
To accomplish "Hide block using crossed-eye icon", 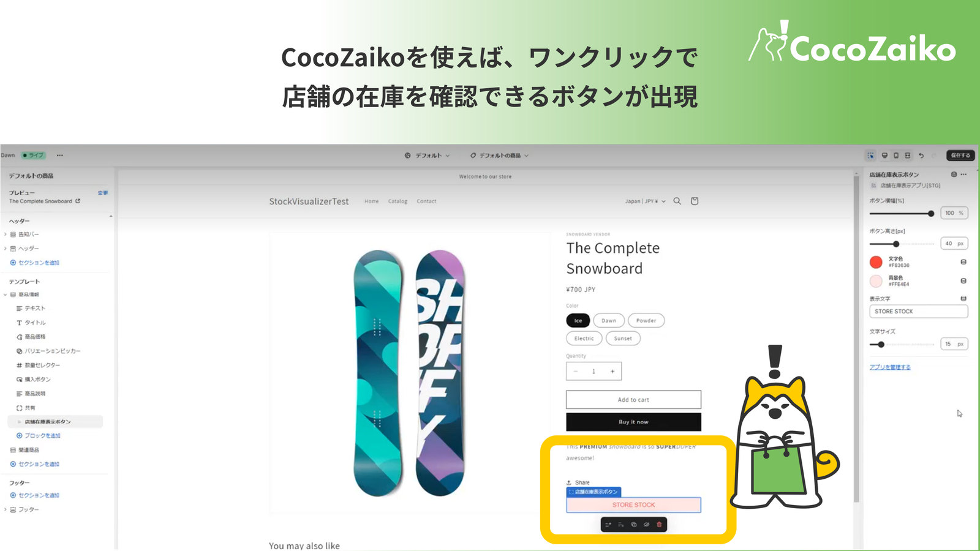I will (x=646, y=525).
